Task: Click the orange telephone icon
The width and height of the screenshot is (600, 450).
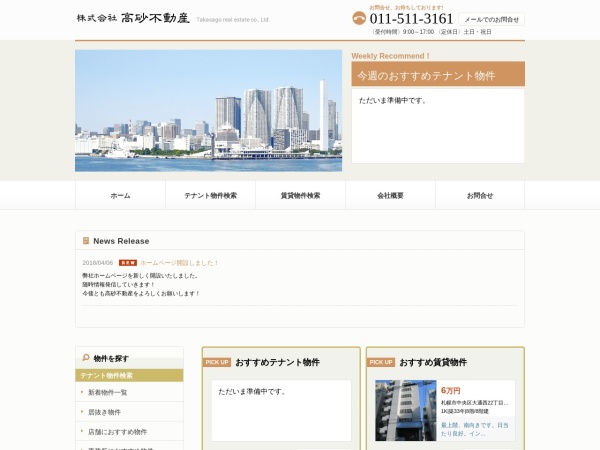Action: click(359, 18)
